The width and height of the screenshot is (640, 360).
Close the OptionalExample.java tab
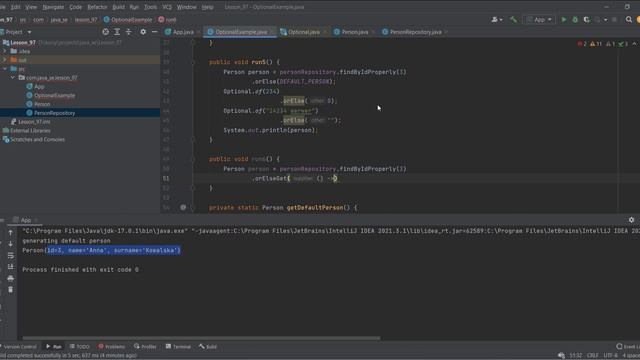click(x=271, y=32)
